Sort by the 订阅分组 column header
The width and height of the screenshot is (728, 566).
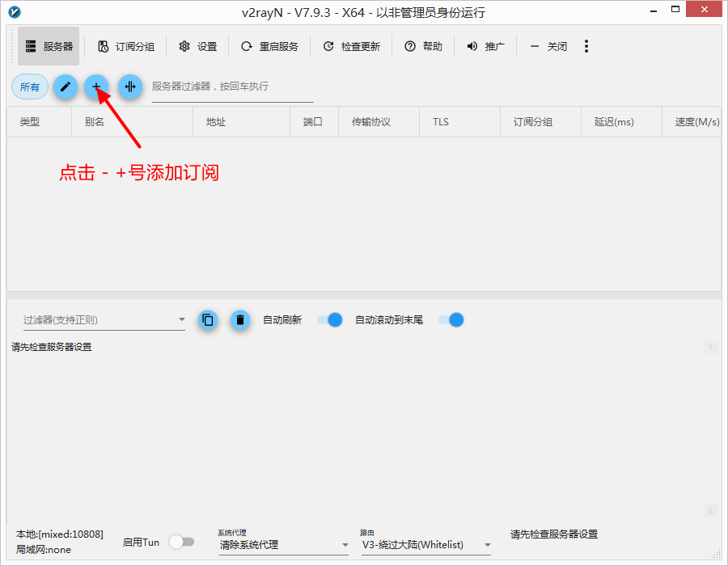[540, 122]
